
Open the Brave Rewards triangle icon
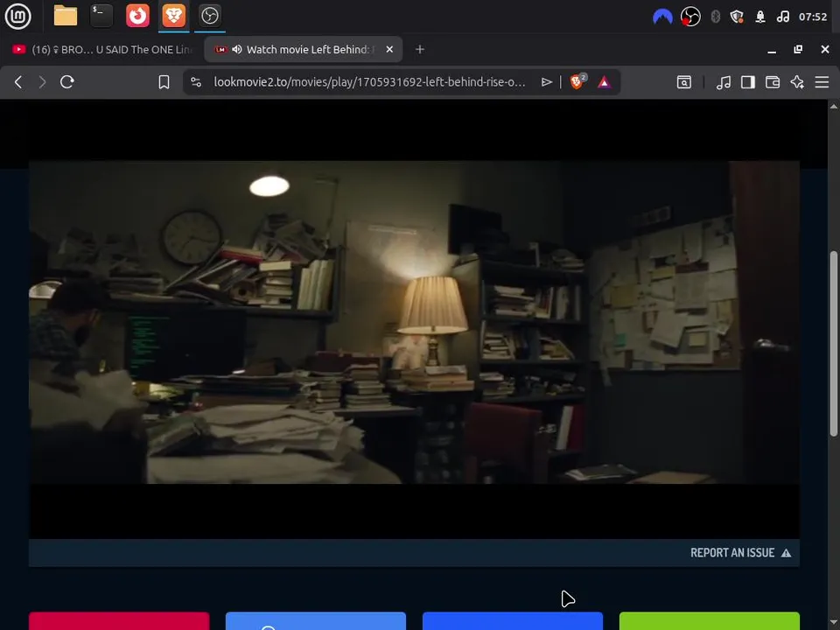point(605,82)
